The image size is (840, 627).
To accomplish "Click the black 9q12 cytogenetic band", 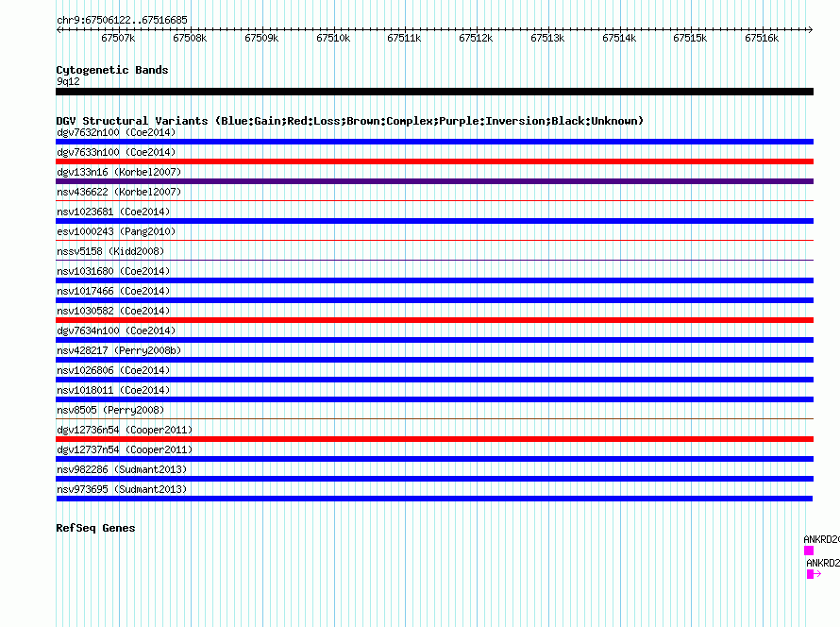I will click(x=434, y=92).
